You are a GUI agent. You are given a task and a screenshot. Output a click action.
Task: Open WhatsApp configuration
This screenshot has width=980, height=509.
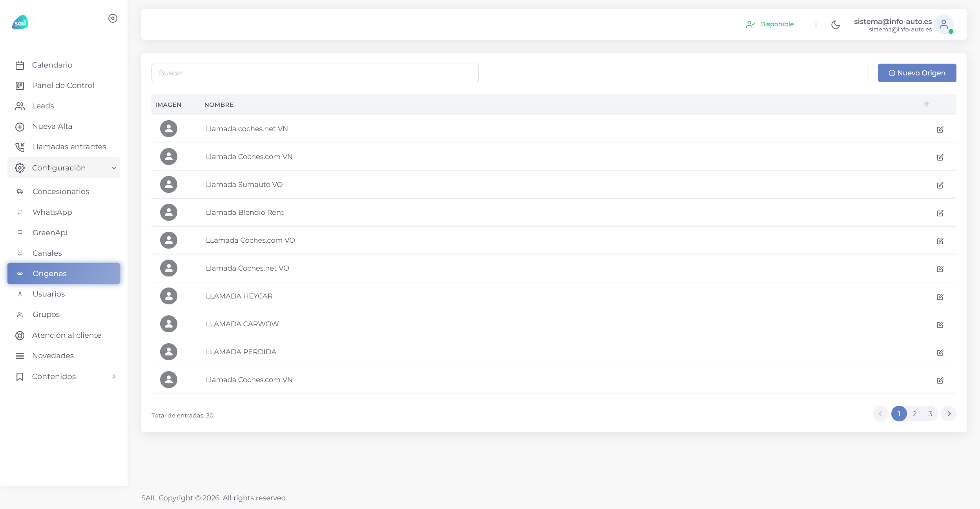64,212
